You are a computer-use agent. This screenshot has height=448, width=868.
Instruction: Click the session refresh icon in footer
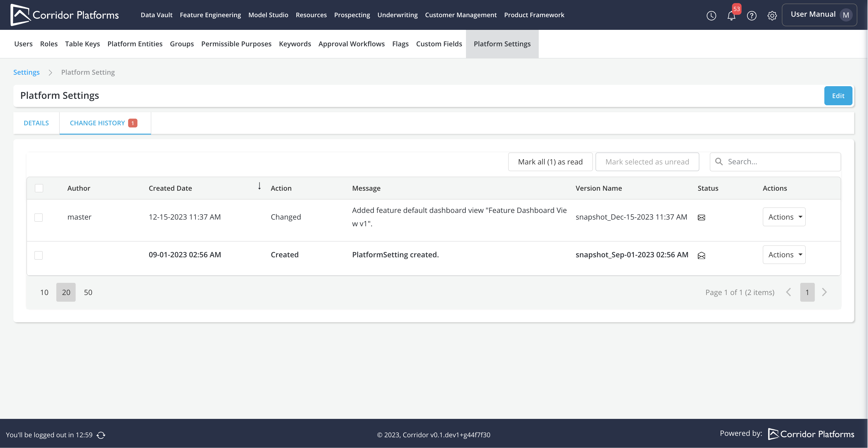tap(101, 435)
